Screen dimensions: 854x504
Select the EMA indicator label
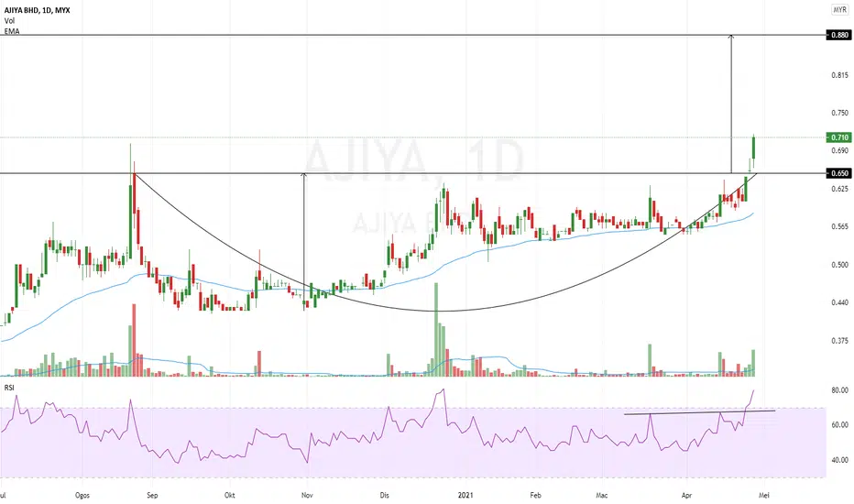click(11, 31)
